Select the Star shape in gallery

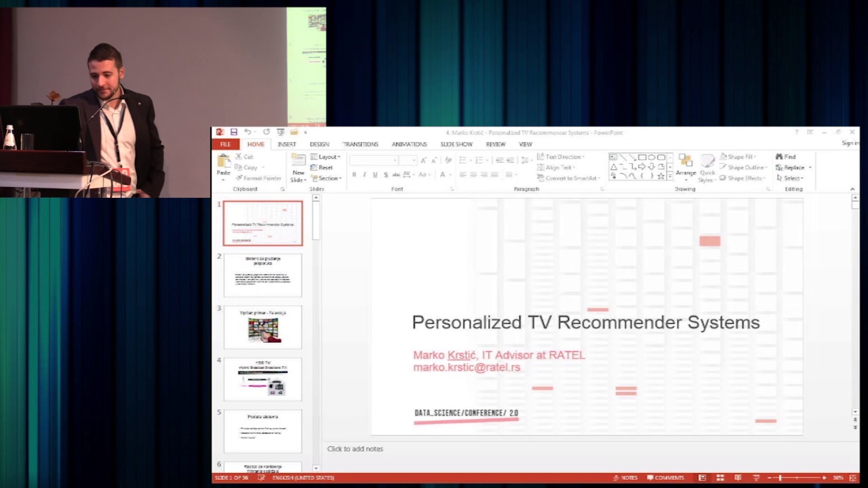point(661,176)
